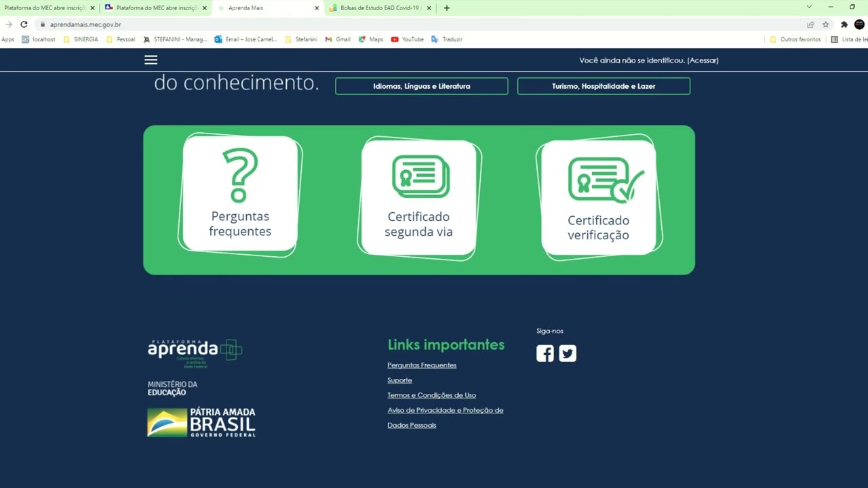Click the Pátria Amada Brasil logo
This screenshot has width=868, height=488.
click(201, 422)
